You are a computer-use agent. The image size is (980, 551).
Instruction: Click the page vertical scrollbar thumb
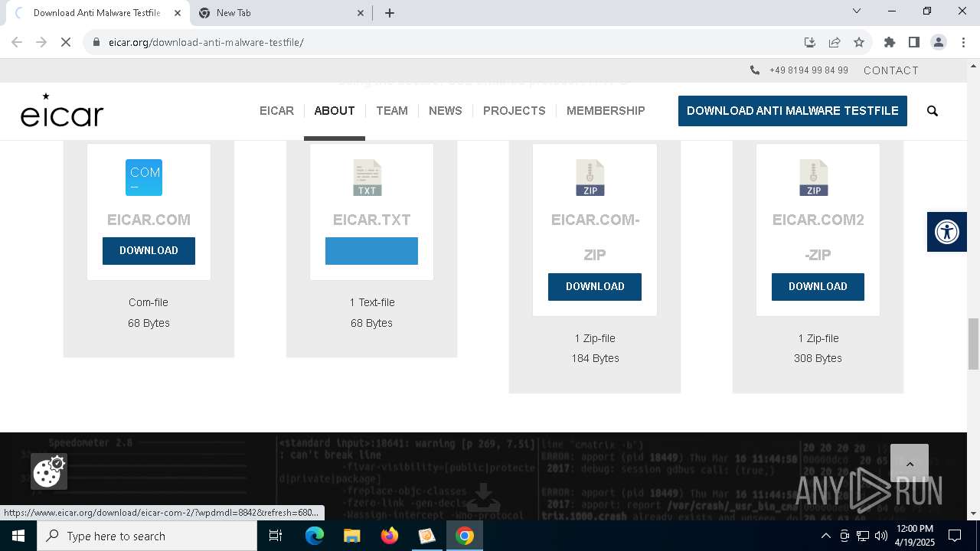pyautogui.click(x=973, y=344)
